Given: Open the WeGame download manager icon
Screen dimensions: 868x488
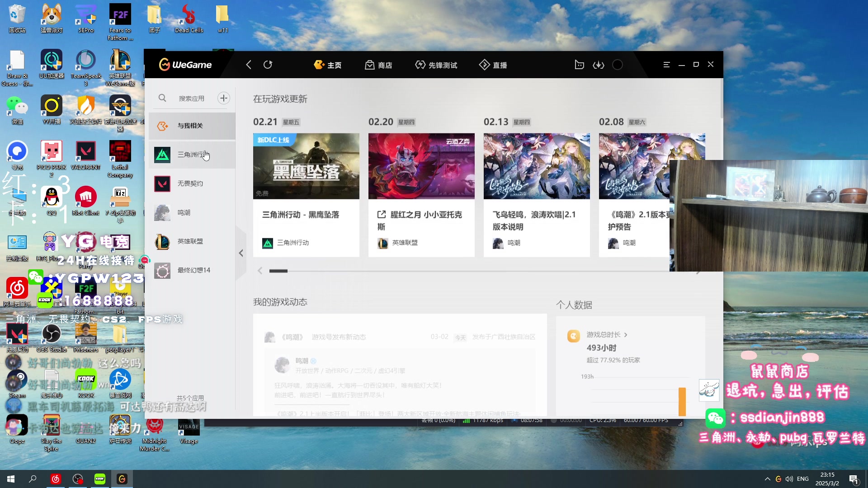Looking at the screenshot, I should click(x=598, y=65).
